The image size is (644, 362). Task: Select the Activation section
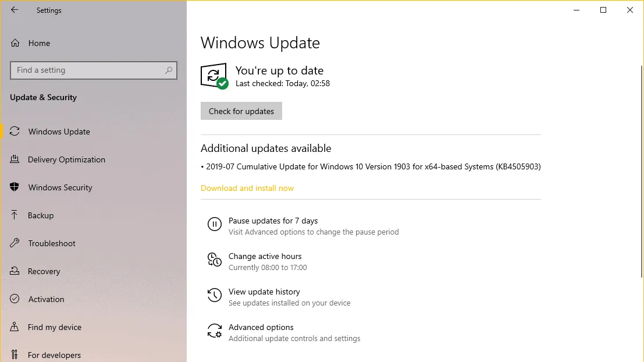[14, 299]
